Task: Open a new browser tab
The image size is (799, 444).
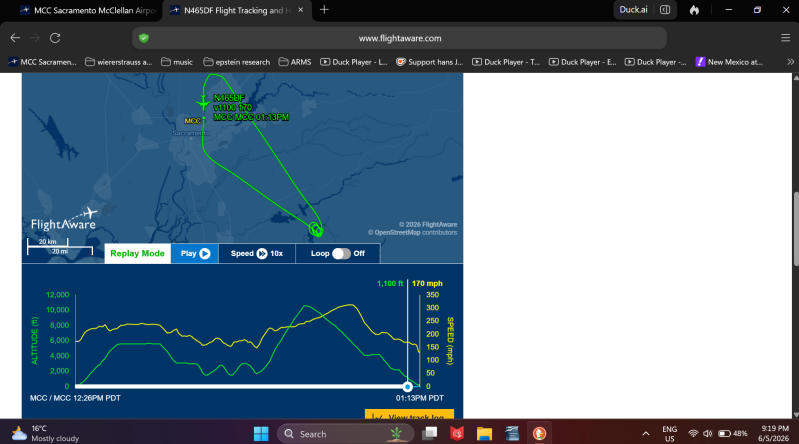Action: 324,10
